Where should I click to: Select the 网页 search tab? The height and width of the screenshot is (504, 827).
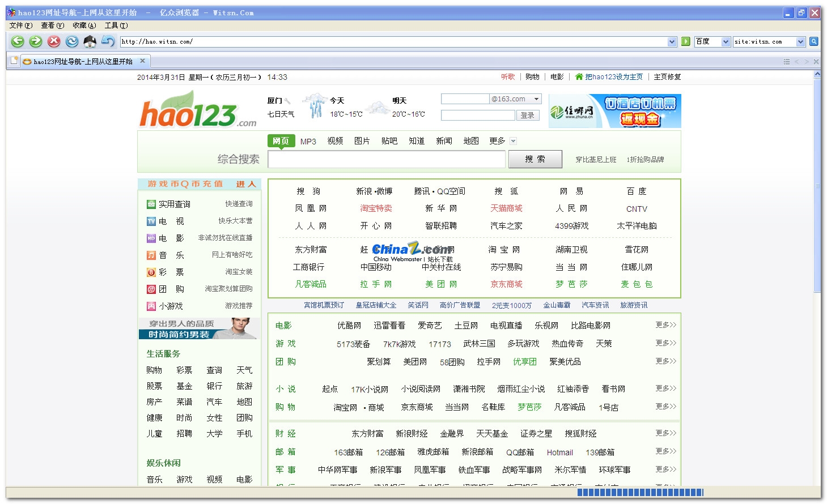point(281,141)
